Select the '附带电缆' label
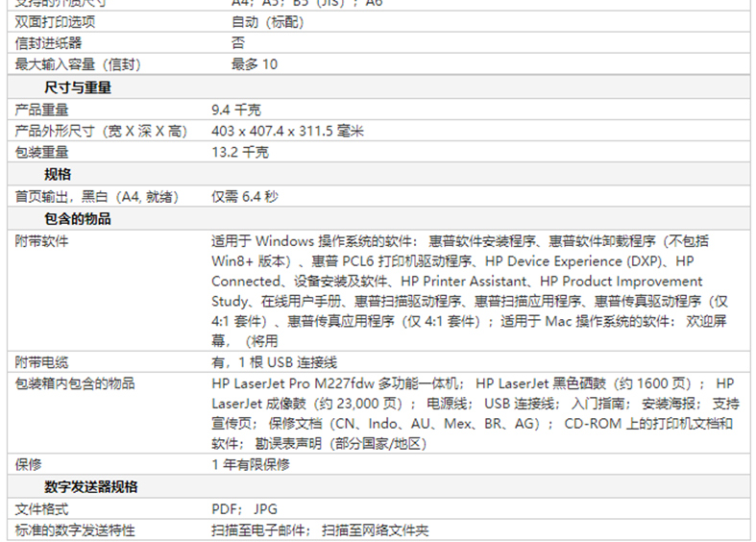This screenshot has width=756, height=542. click(x=41, y=362)
